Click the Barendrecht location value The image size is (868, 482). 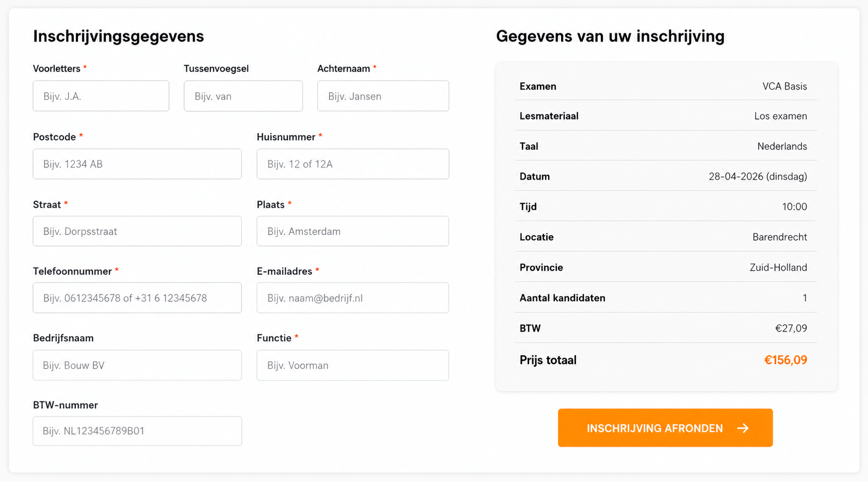tap(779, 237)
